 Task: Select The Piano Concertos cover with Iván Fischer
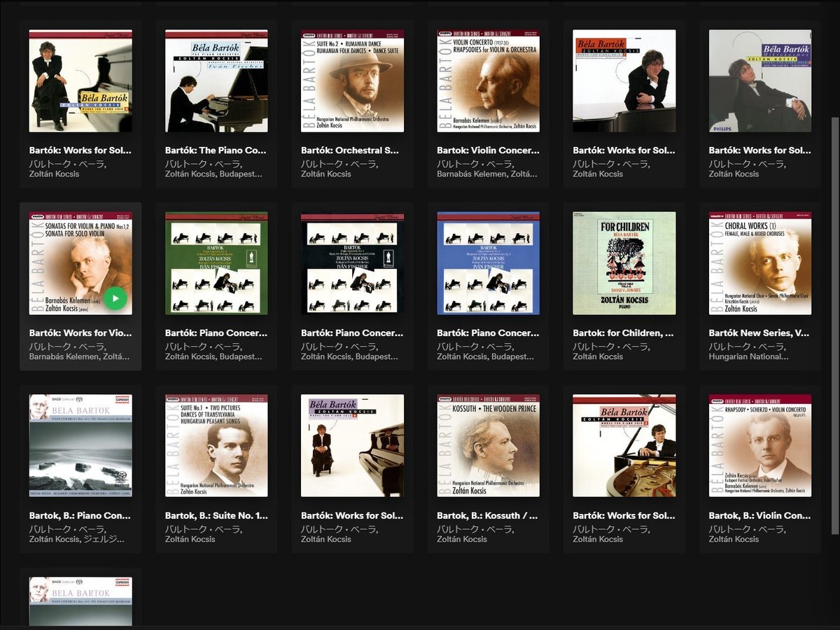pyautogui.click(x=216, y=80)
